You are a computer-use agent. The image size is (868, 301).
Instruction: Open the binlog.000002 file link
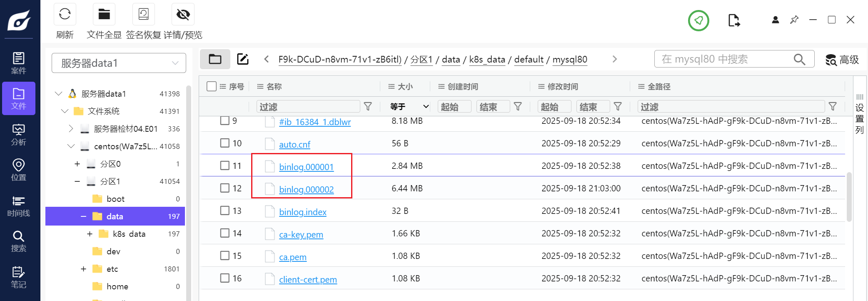click(x=306, y=190)
